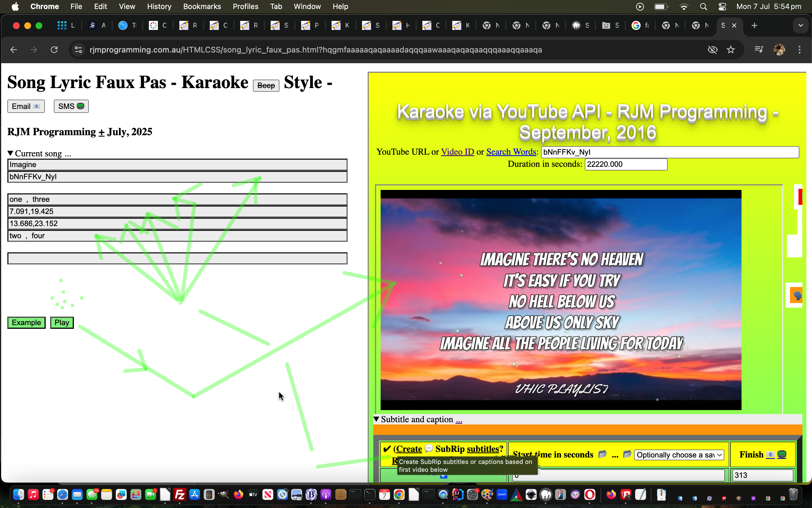Open the Tab menu

point(276,6)
